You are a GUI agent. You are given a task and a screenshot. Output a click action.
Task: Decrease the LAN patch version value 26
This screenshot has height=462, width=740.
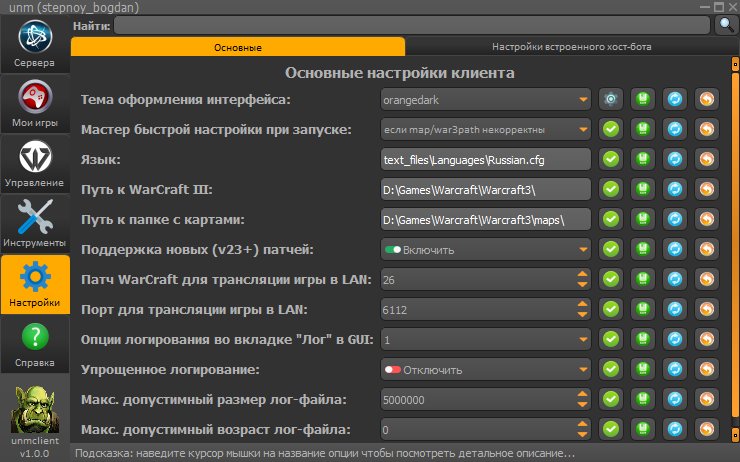(x=583, y=285)
